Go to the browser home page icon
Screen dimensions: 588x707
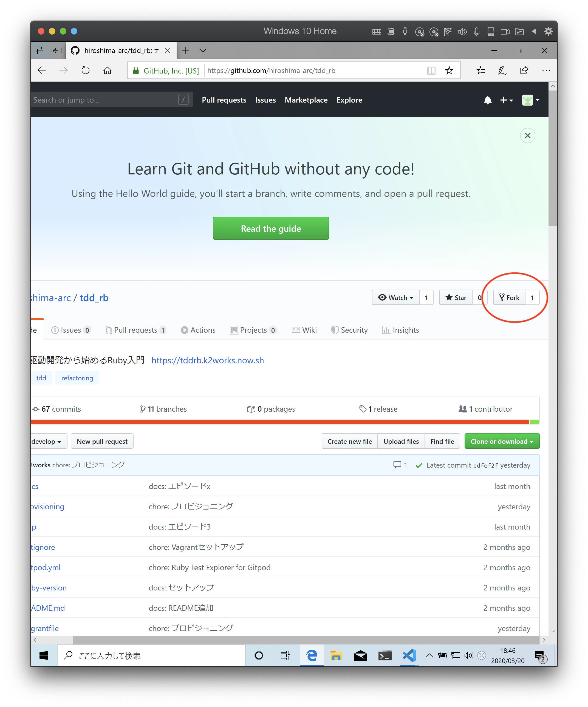coord(108,70)
